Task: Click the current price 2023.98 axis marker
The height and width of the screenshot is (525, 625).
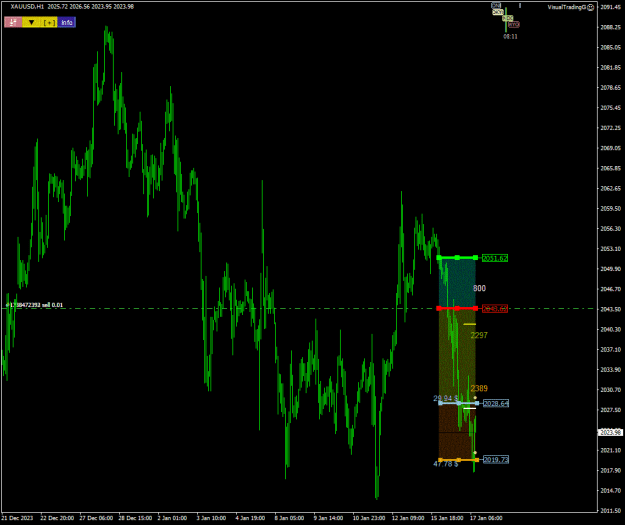Action: 610,433
